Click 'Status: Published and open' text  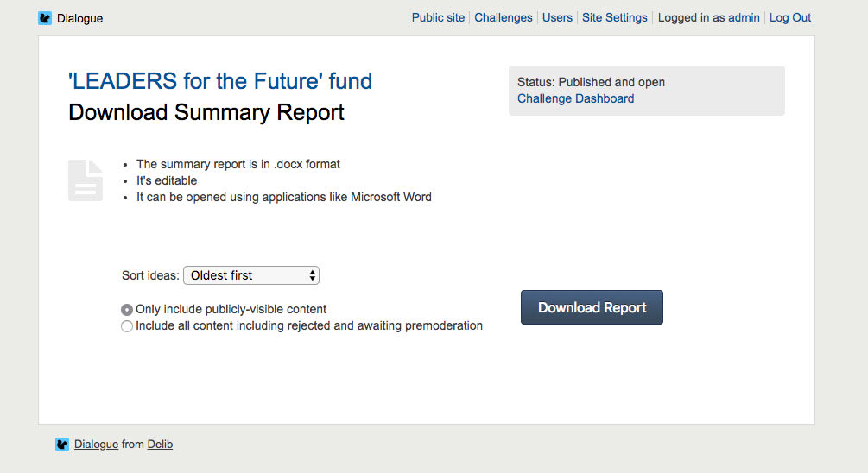592,82
